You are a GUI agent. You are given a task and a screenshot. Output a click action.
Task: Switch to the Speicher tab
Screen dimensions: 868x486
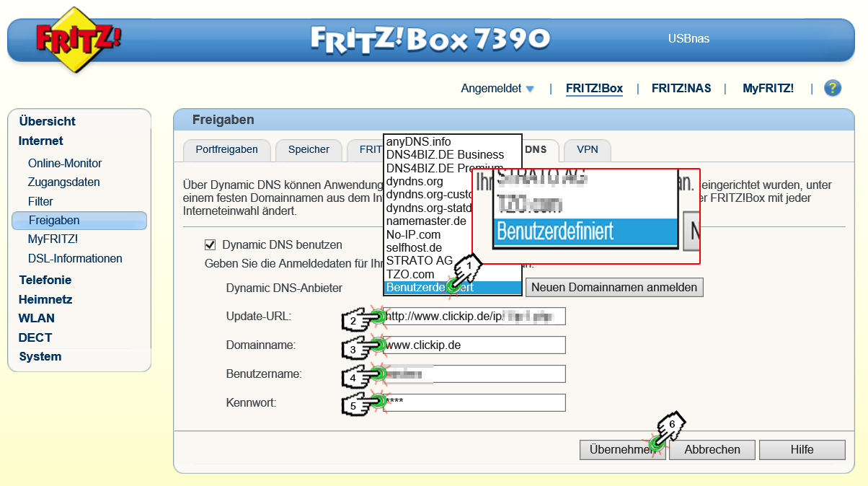pyautogui.click(x=309, y=150)
